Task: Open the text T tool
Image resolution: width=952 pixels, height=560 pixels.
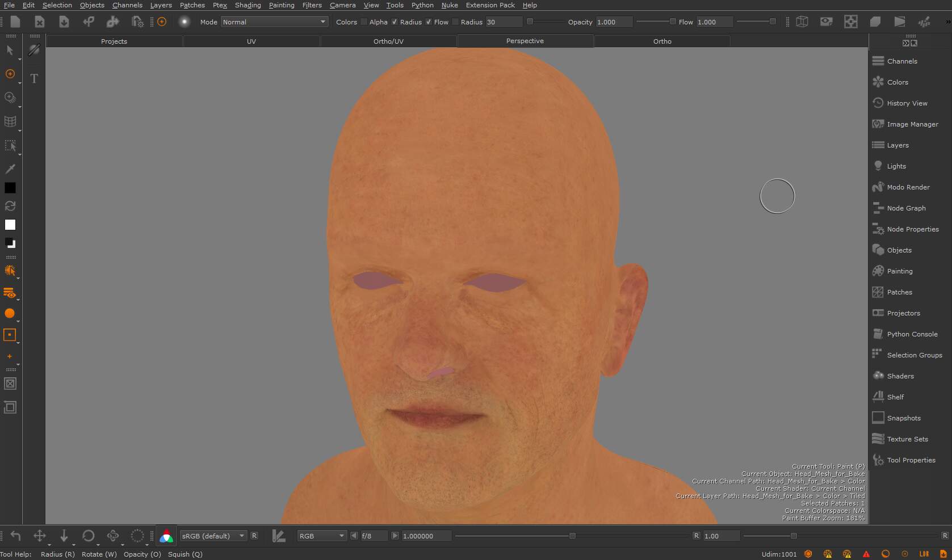Action: (34, 78)
